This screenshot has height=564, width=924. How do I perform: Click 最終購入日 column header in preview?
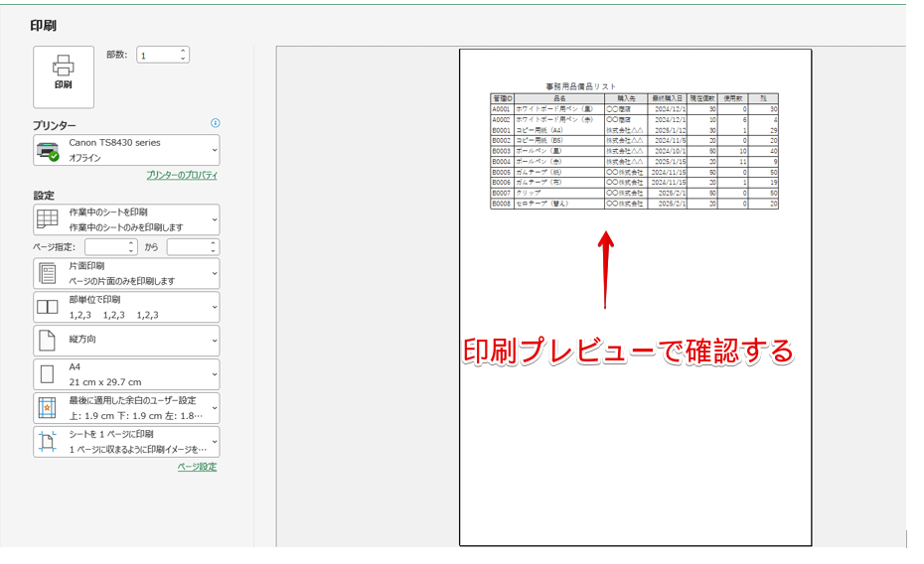667,98
